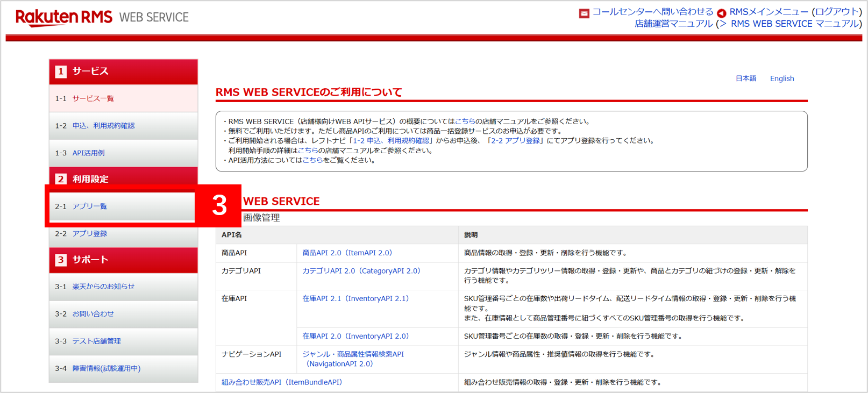Click description 組み合わせ販売情報の取得・登録・更新・削除を行う機能です。
The height and width of the screenshot is (393, 868).
coord(563,382)
